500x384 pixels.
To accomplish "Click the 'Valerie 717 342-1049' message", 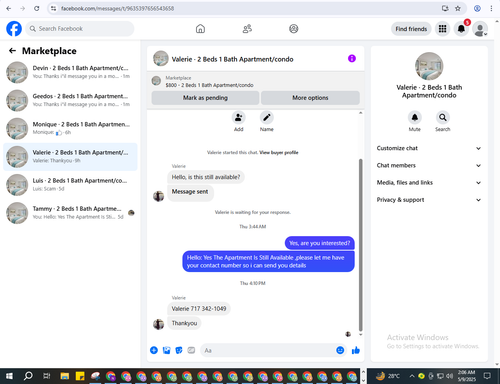I will tap(199, 309).
